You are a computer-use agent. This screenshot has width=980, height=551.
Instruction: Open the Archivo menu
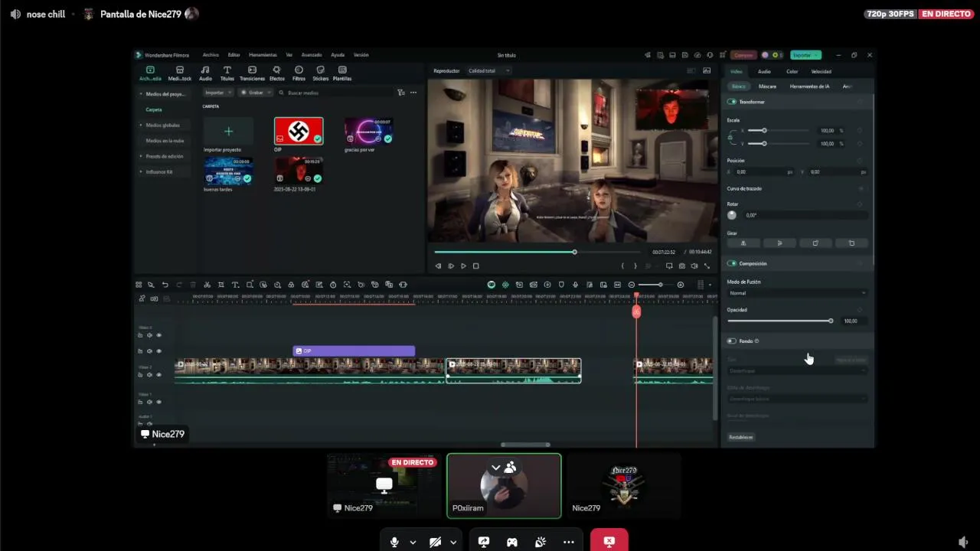click(x=211, y=55)
